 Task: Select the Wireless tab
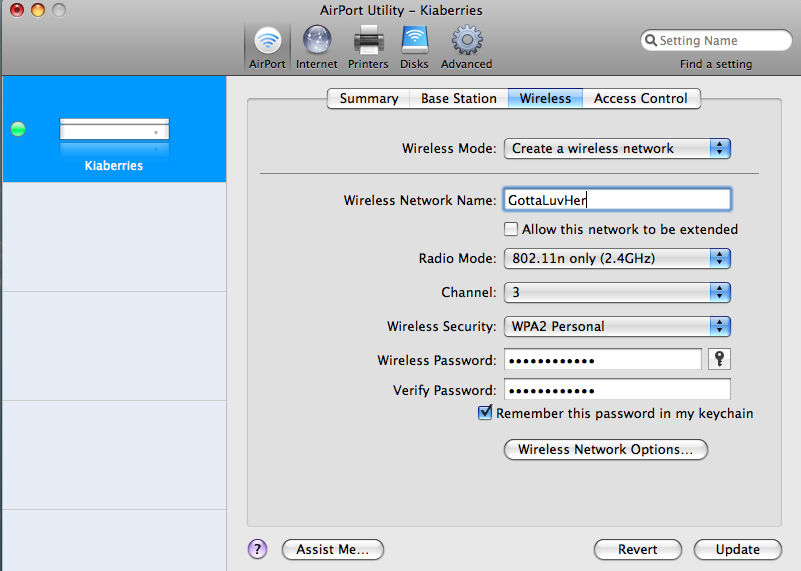[x=545, y=98]
